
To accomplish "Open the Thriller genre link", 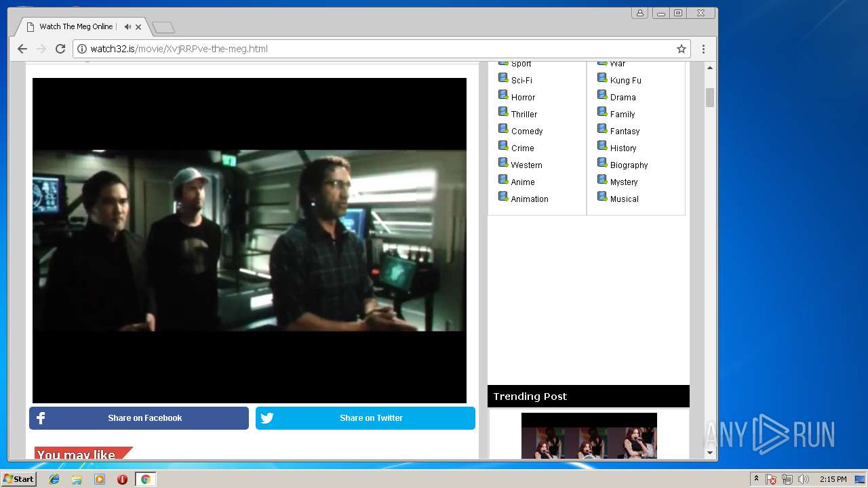I will 524,115.
